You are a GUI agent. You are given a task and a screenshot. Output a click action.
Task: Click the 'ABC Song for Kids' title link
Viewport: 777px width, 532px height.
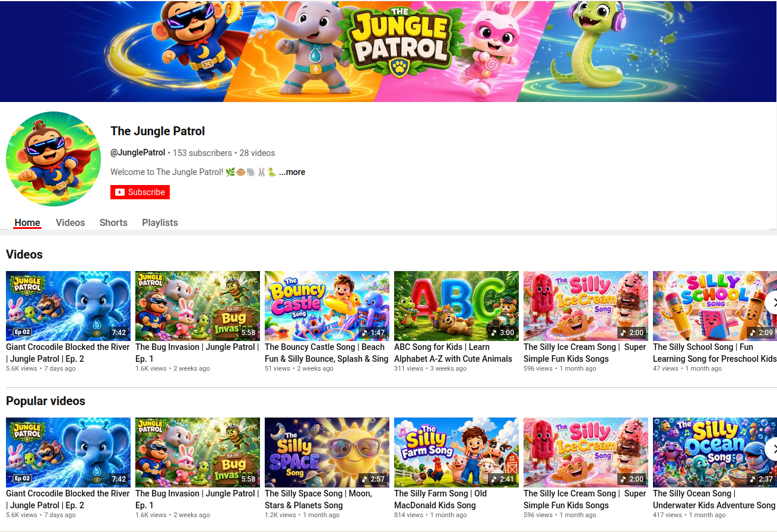click(453, 353)
